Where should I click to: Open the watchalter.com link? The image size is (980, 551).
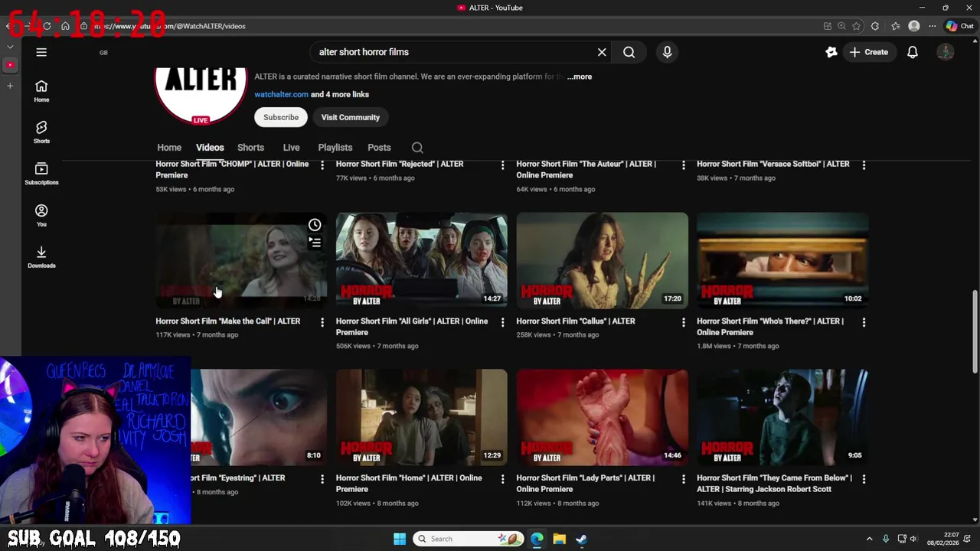point(281,94)
